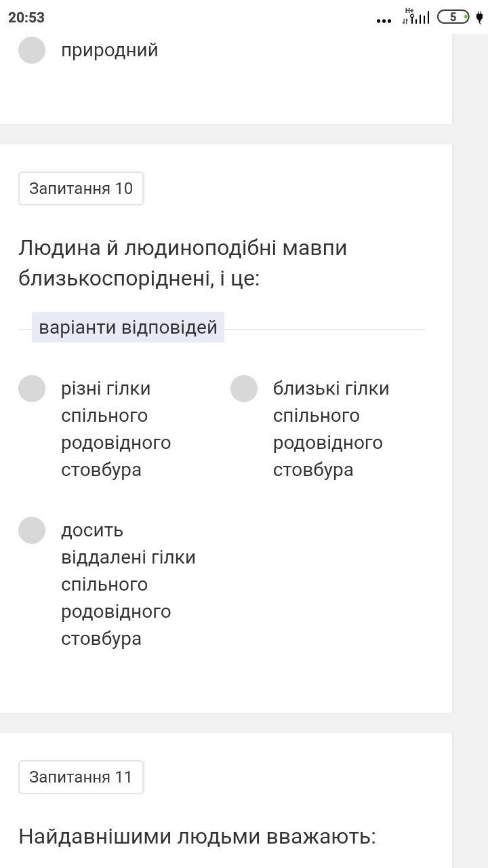Image resolution: width=488 pixels, height=868 pixels.
Task: Select radio 'близькі гілки спільного родовідного стовбура'
Action: pyautogui.click(x=244, y=389)
